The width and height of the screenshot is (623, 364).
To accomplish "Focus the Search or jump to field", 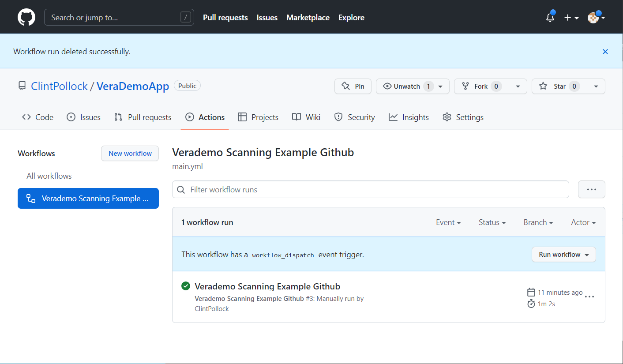I will tap(119, 18).
